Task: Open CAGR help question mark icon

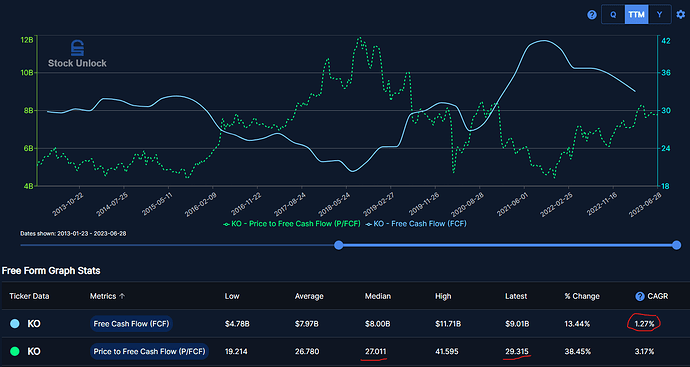Action: [640, 296]
